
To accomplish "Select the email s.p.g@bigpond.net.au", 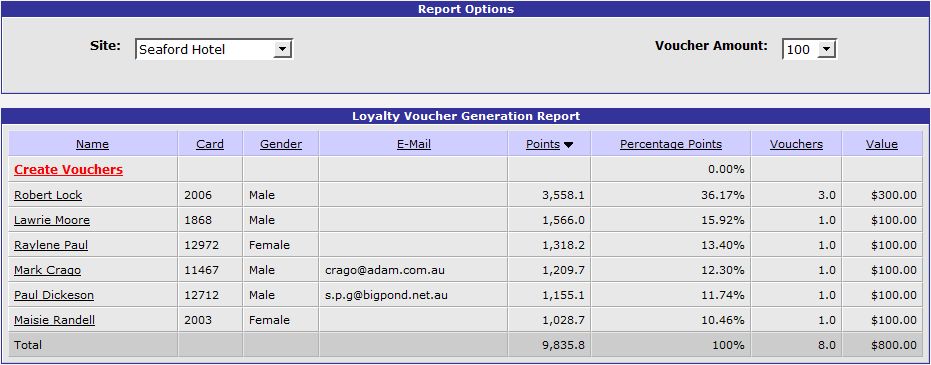I will [x=387, y=295].
